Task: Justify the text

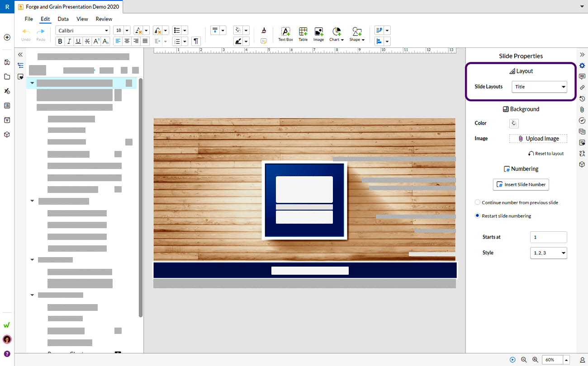Action: pos(145,41)
